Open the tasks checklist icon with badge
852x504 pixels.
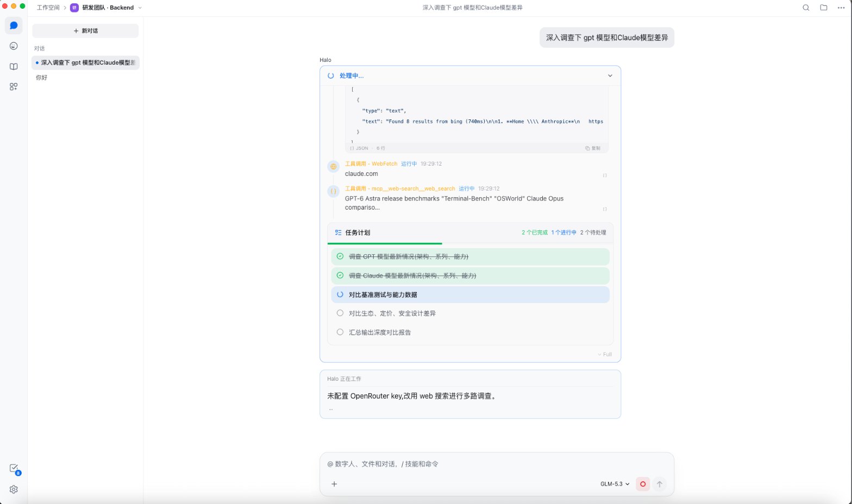coord(15,469)
